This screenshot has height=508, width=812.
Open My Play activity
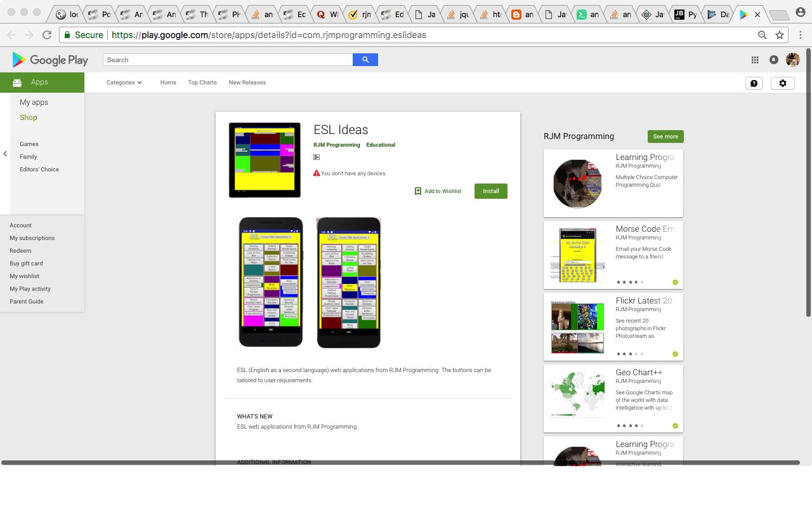tap(30, 289)
